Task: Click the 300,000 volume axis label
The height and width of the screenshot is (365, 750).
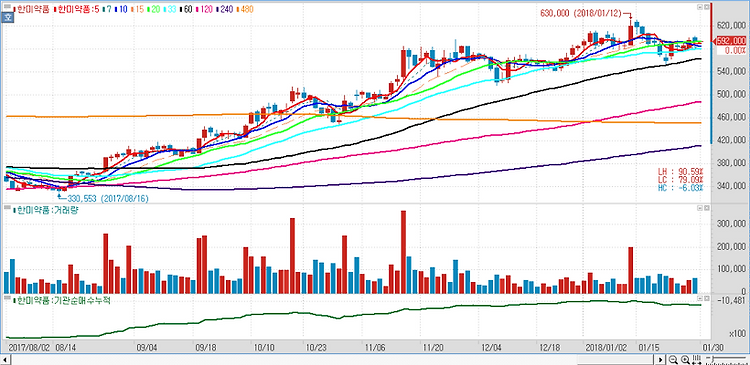Action: point(732,224)
